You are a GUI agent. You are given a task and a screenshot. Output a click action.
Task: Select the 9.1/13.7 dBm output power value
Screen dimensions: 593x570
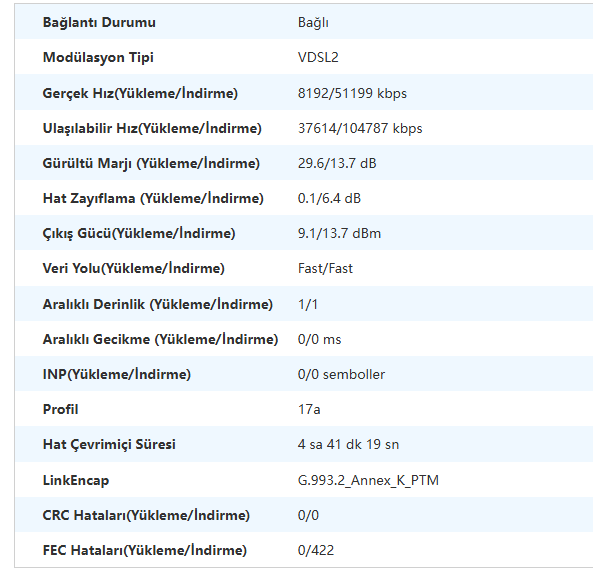click(x=339, y=233)
